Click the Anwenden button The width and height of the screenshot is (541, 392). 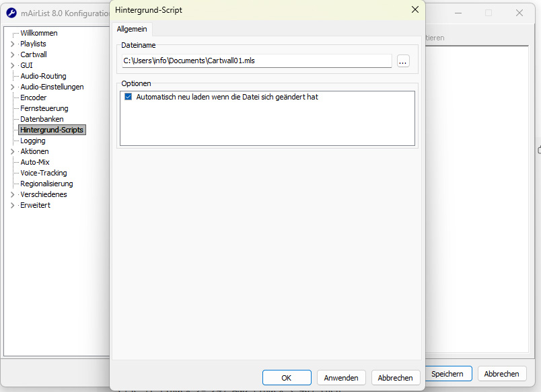click(x=341, y=378)
